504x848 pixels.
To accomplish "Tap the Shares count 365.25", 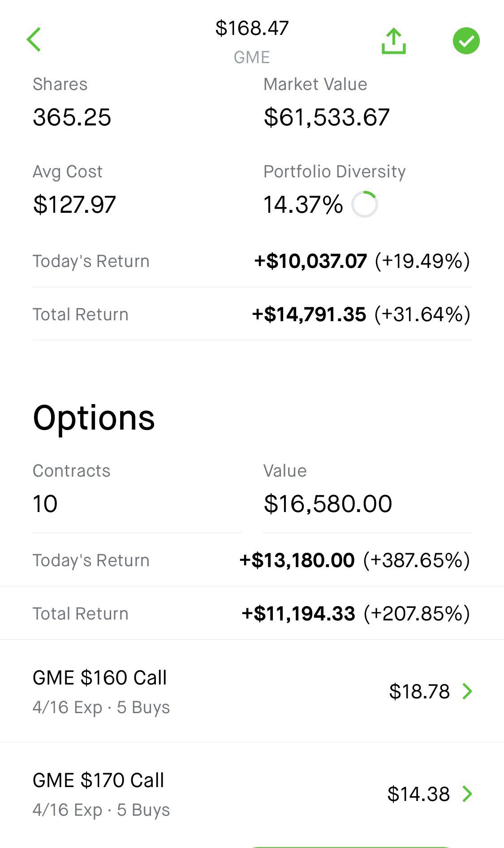I will tap(72, 117).
